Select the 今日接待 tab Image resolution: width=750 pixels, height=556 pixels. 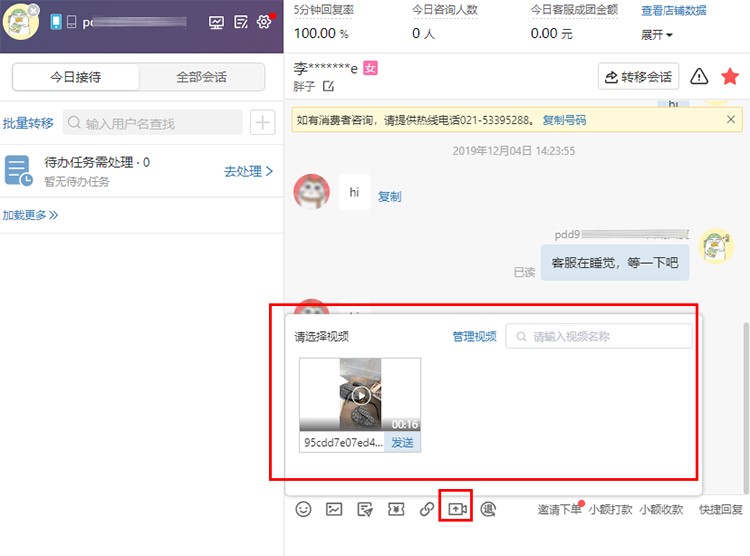coord(76,77)
